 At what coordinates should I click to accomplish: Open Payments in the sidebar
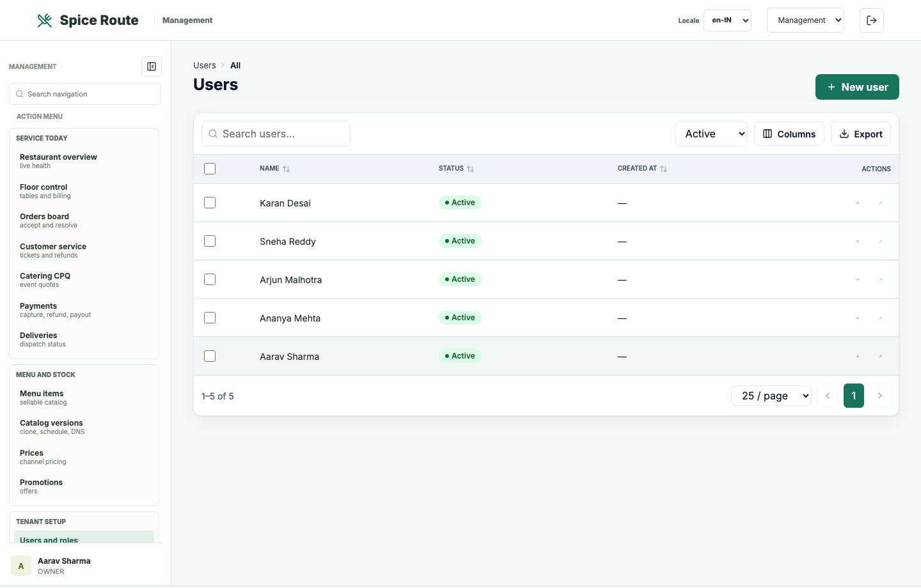coord(84,309)
